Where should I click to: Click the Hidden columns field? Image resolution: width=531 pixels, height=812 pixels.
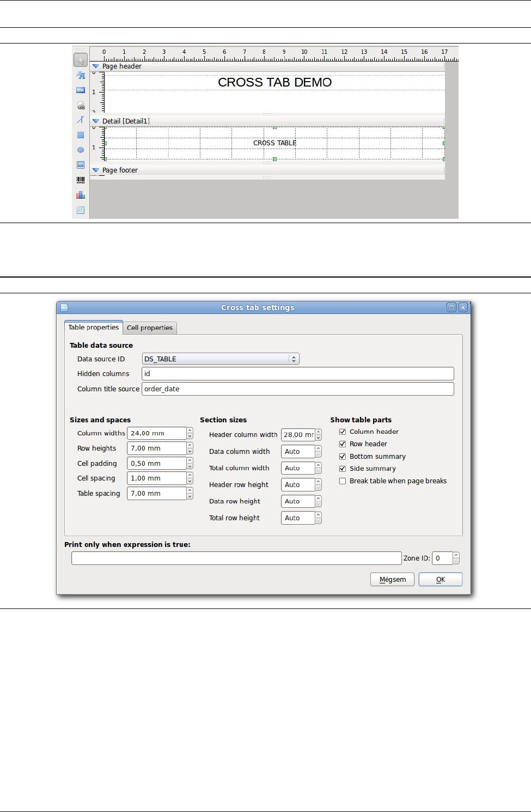(x=298, y=374)
